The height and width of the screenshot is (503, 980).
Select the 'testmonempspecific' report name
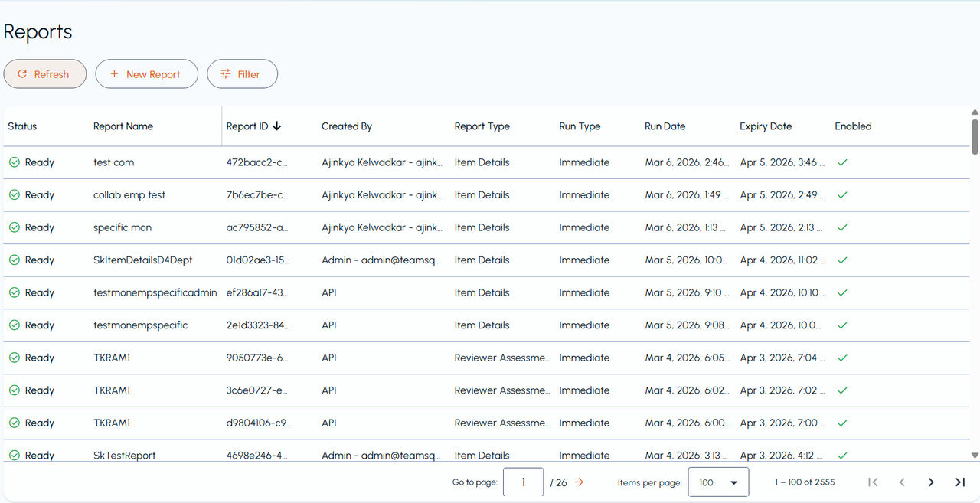tap(141, 325)
